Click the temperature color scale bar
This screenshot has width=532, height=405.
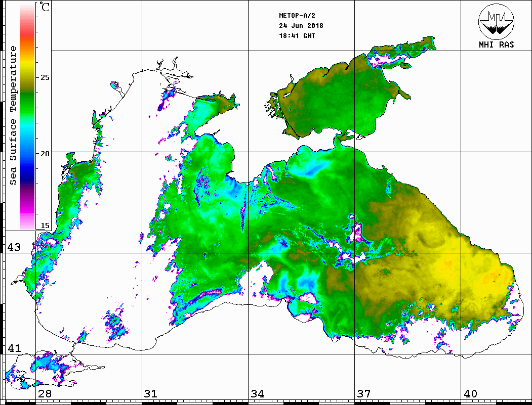(x=27, y=117)
